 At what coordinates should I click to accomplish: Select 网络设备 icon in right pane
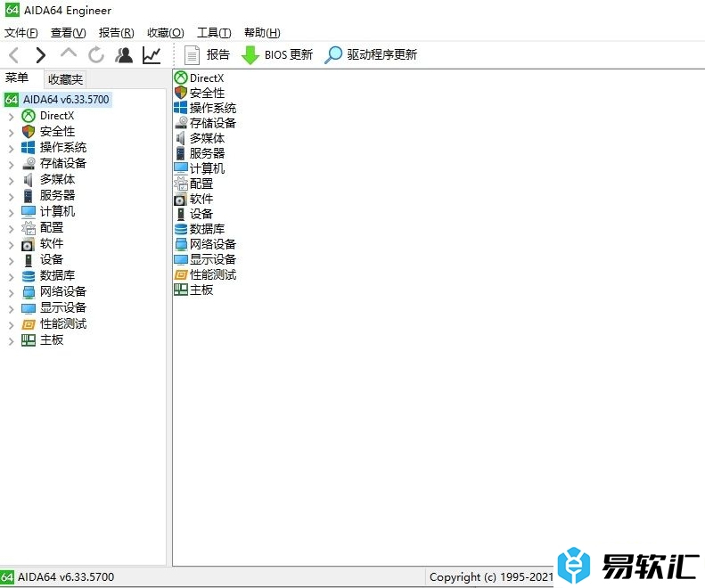(x=181, y=244)
